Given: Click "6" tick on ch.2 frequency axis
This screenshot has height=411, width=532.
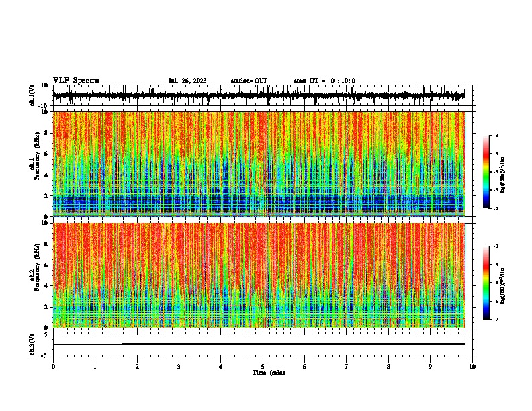Looking at the screenshot, I should [46, 265].
